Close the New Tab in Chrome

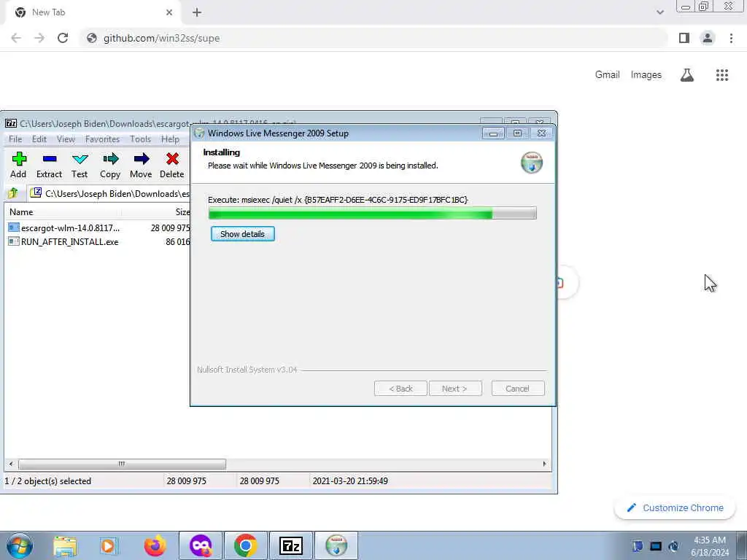169,12
